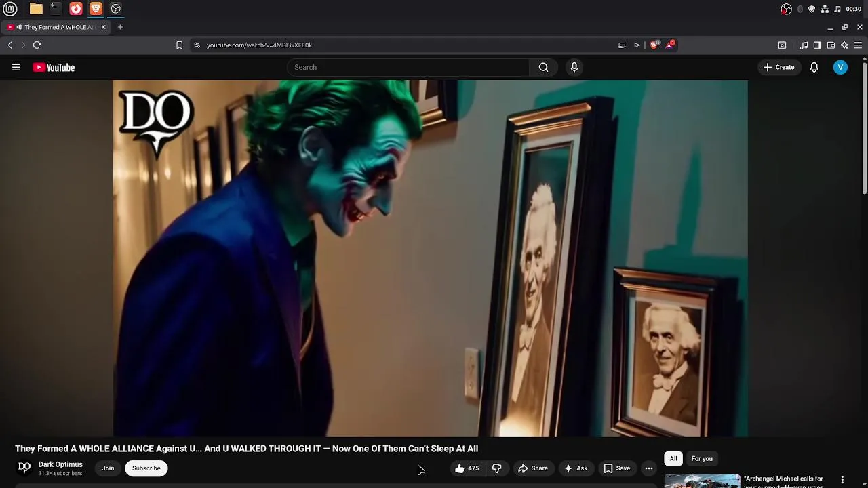Open the tab search icon in toolbar
The height and width of the screenshot is (488, 868).
(782, 45)
